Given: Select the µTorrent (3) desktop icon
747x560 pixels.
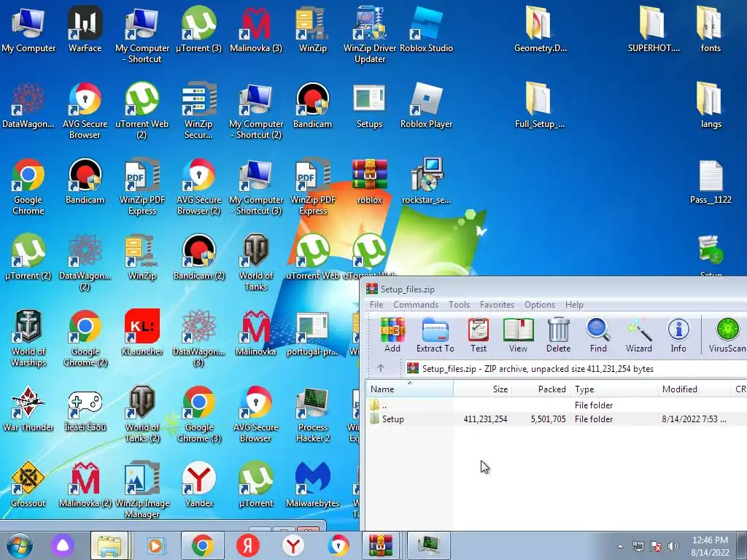Looking at the screenshot, I should [x=199, y=29].
